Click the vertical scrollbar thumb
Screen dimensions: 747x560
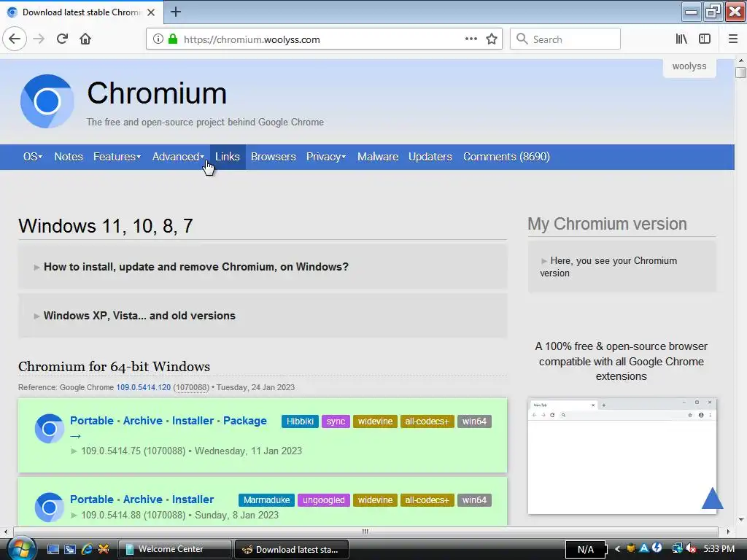[x=740, y=72]
